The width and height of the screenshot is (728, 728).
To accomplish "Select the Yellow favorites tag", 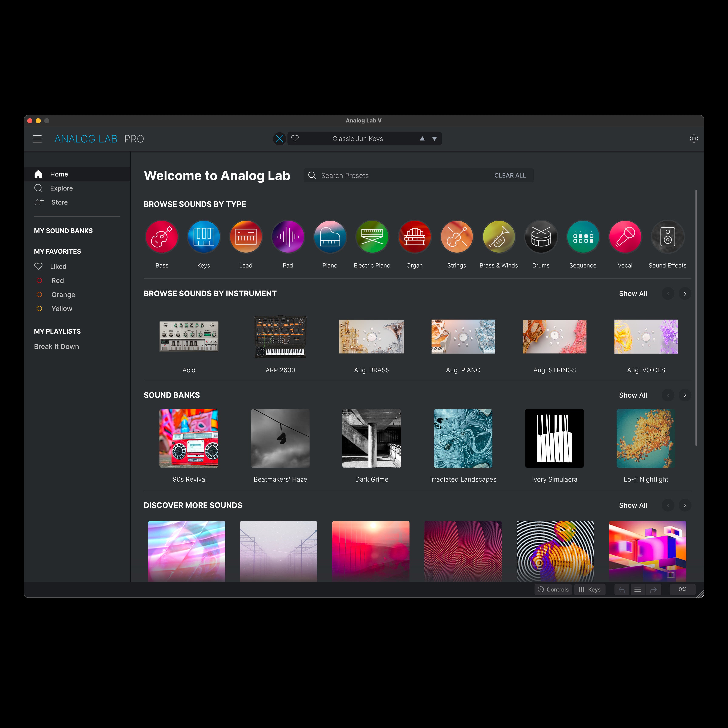I will [77, 309].
